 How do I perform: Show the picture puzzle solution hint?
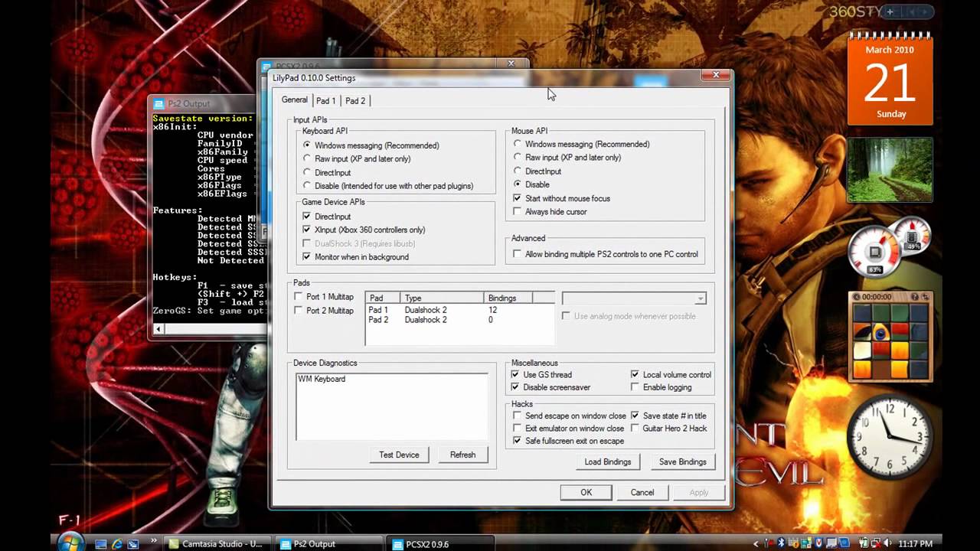(x=914, y=297)
